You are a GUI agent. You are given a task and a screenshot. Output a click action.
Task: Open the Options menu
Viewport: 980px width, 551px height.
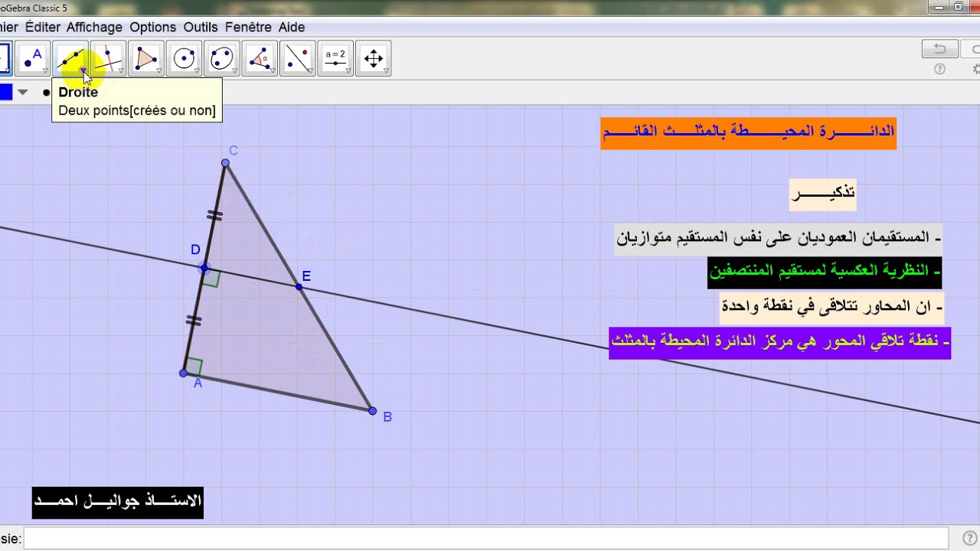(152, 27)
